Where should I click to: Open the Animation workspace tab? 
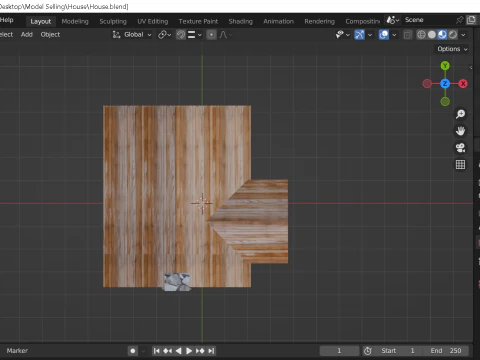point(278,21)
